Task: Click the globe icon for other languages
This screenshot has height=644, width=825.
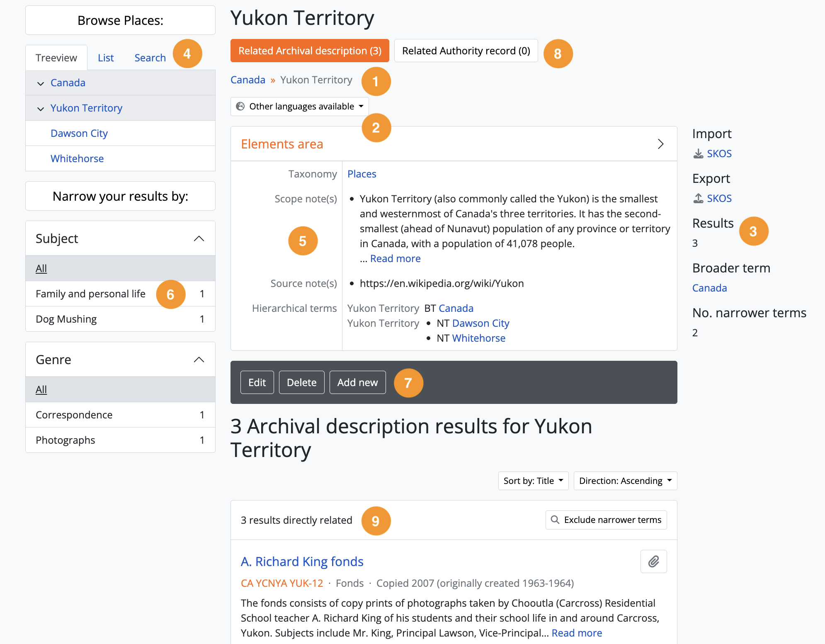Action: (240, 107)
